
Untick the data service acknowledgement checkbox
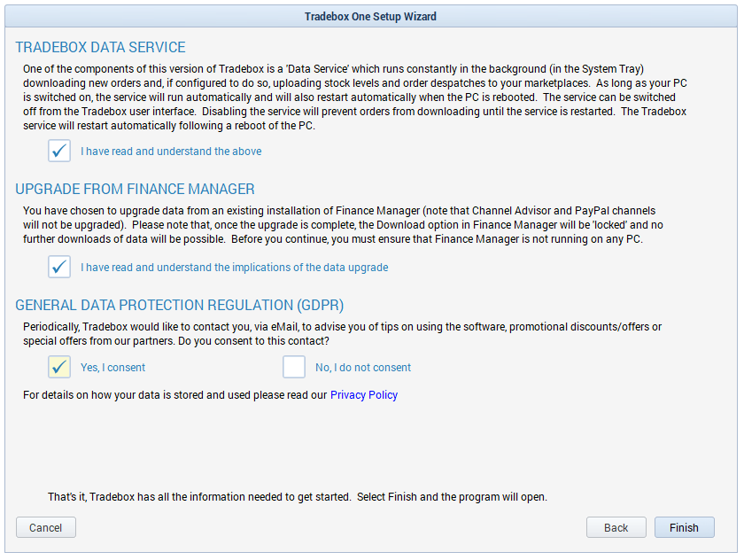coord(59,151)
